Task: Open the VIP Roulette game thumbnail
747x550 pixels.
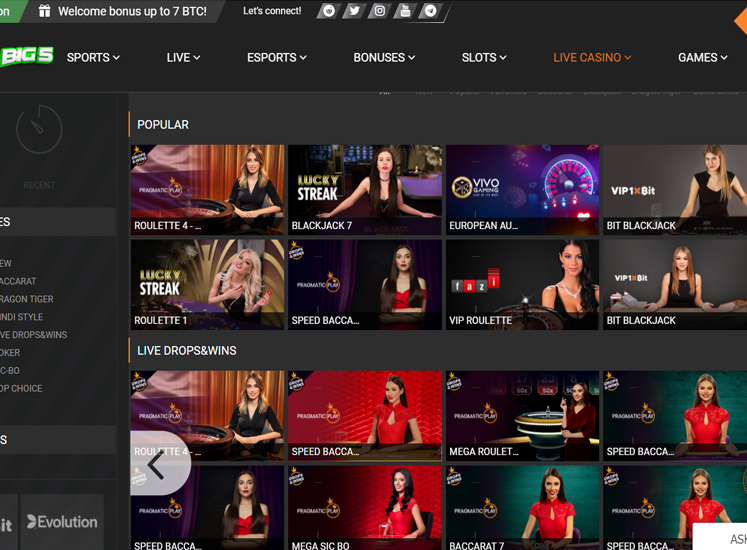Action: [x=523, y=284]
